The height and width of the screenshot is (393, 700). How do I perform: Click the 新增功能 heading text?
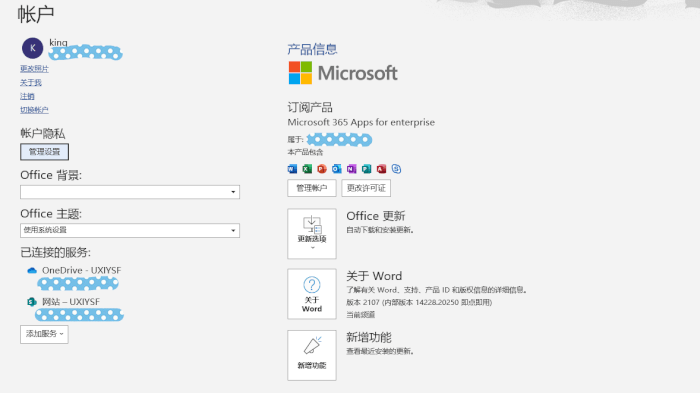click(369, 337)
